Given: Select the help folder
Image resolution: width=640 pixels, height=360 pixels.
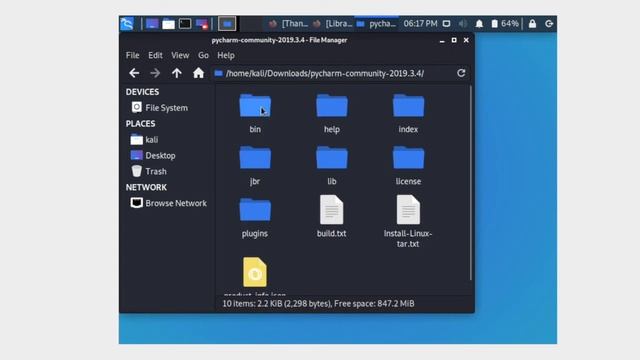Looking at the screenshot, I should click(332, 113).
